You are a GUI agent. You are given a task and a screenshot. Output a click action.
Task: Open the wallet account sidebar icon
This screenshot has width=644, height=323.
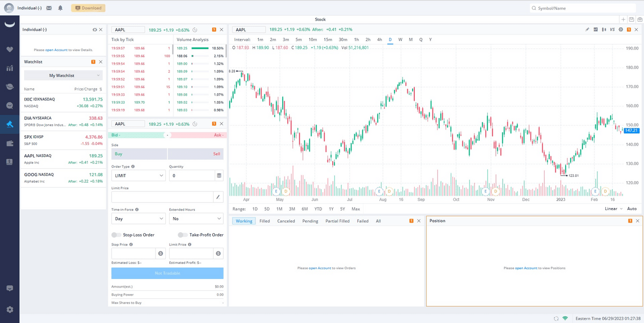[10, 143]
